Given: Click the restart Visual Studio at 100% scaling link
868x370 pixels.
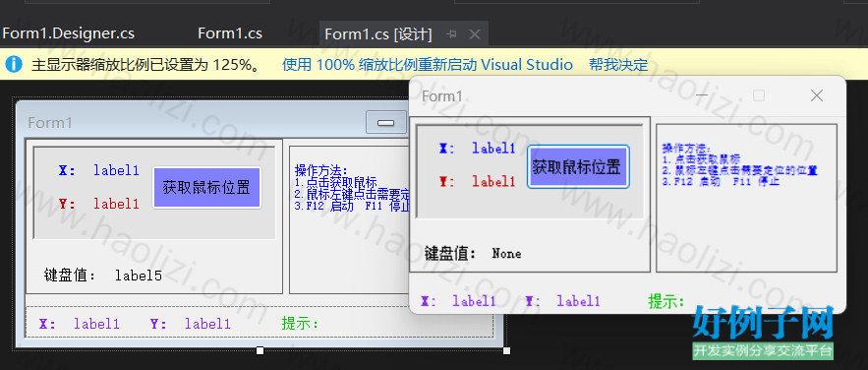Looking at the screenshot, I should (x=428, y=65).
